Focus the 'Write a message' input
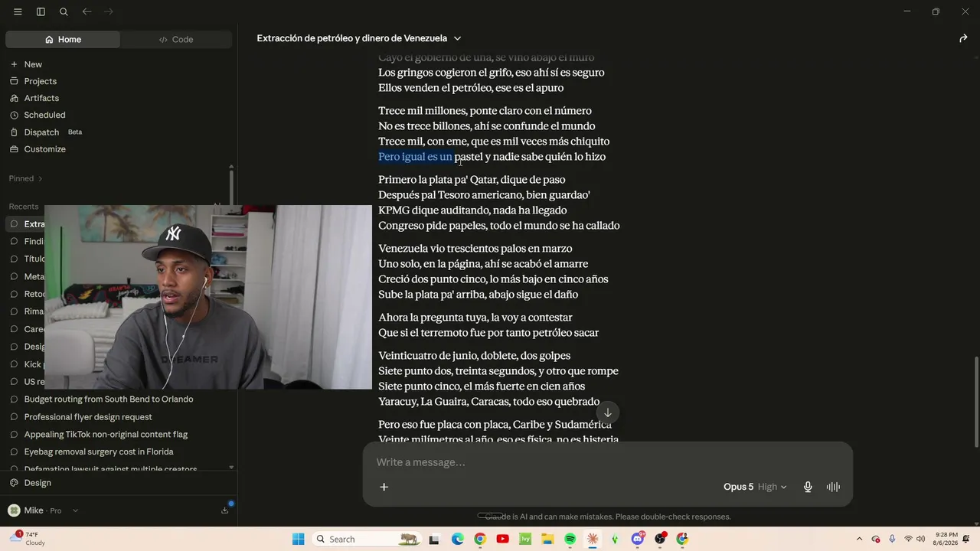 [x=607, y=462]
